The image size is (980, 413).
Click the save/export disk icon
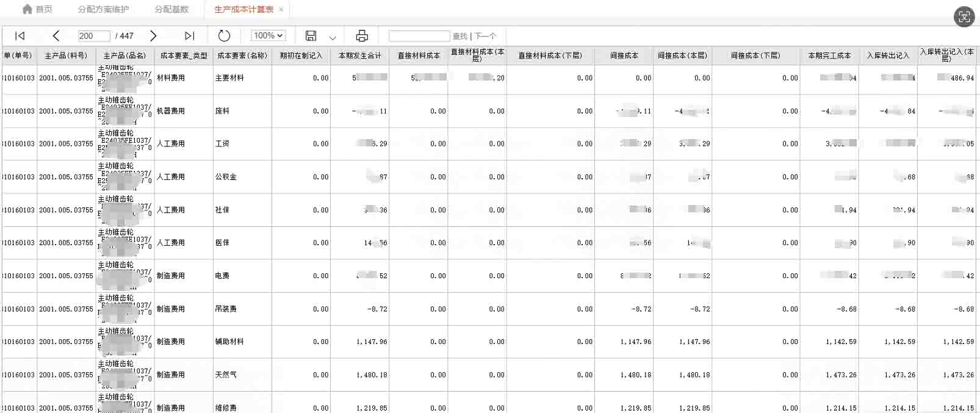point(311,36)
